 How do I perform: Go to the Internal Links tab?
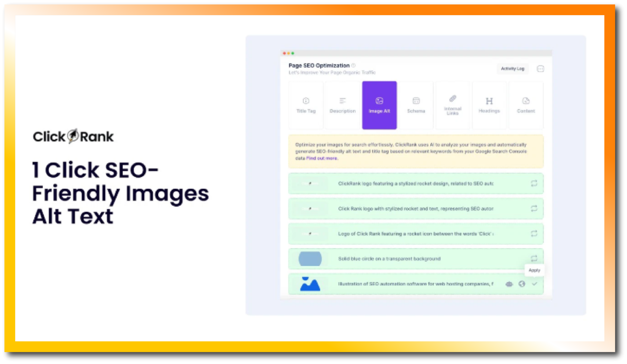pyautogui.click(x=453, y=105)
